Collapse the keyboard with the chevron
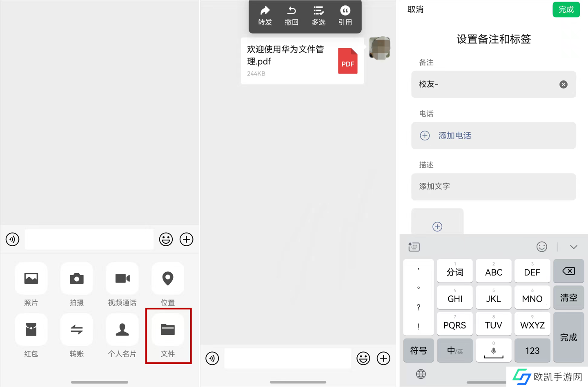Viewport: 588px width, 387px height. (x=573, y=247)
